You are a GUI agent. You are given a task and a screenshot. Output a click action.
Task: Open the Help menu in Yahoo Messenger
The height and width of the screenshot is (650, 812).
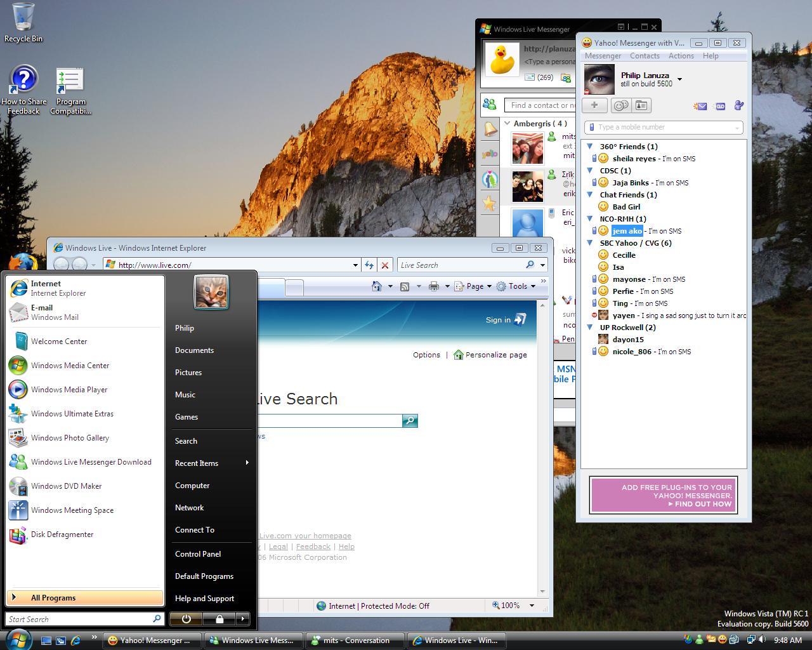(x=710, y=56)
